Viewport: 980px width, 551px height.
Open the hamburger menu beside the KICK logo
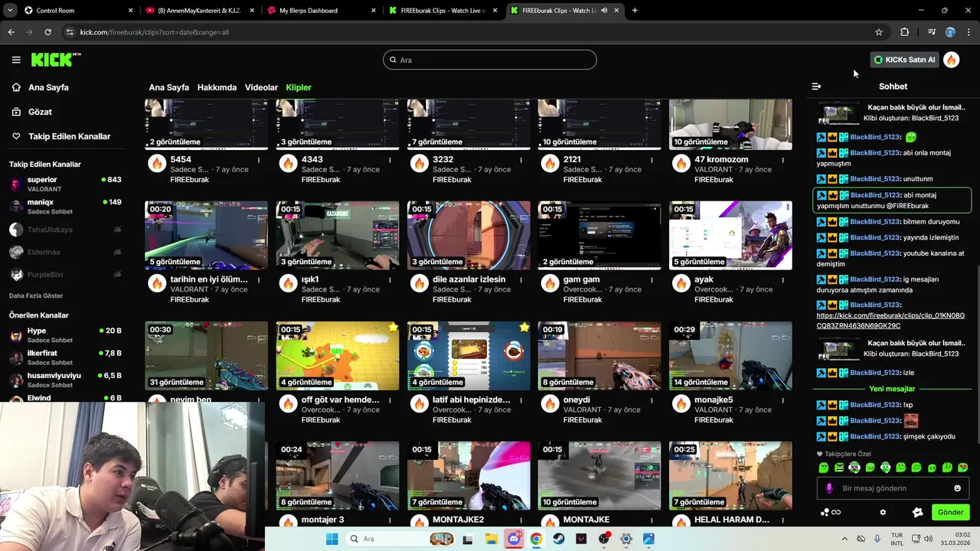[16, 60]
